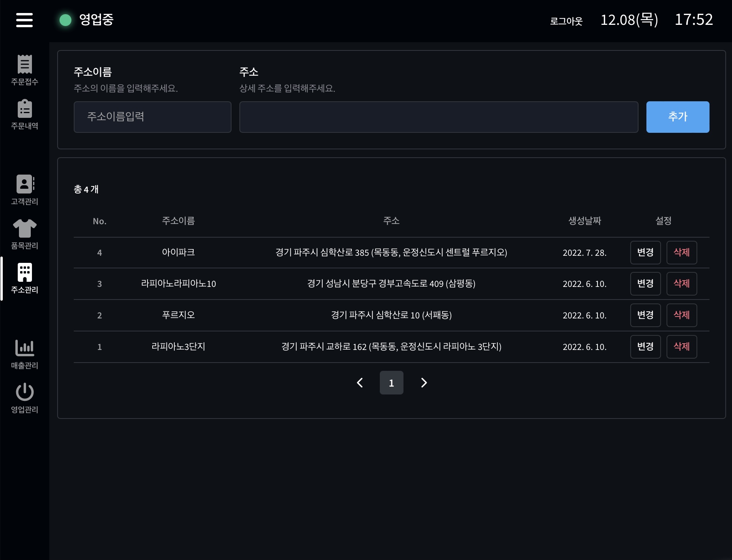
Task: Click the 설정 column header
Action: [663, 221]
